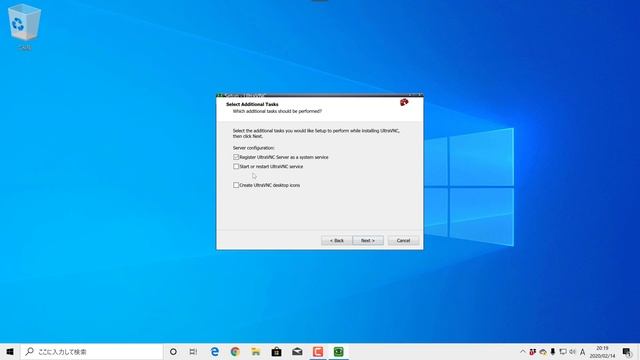Open the network status tray icon
640x360 pixels.
coord(563,351)
